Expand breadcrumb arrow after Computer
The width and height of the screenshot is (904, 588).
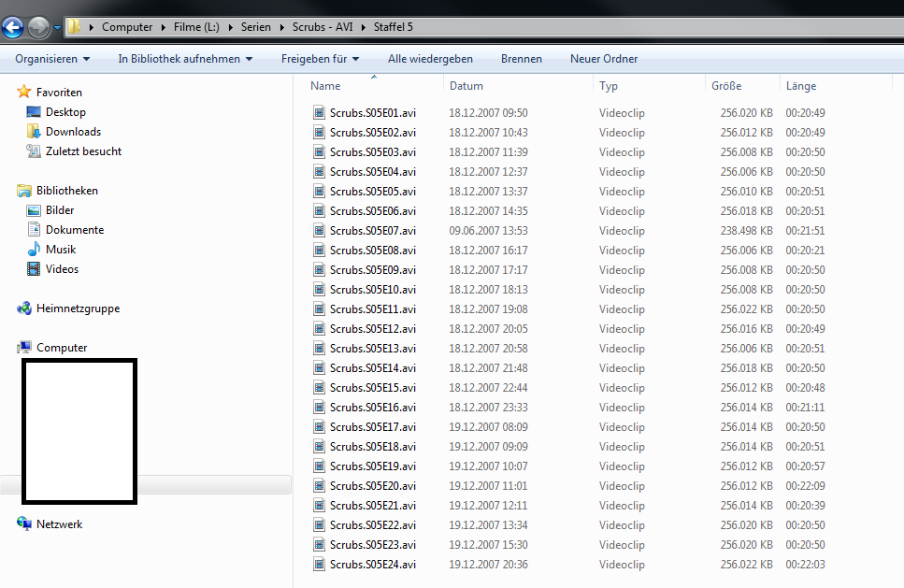(x=164, y=27)
